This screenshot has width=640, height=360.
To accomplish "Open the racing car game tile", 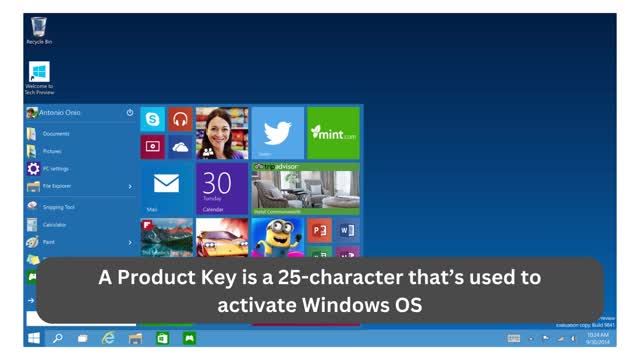I will click(x=222, y=238).
